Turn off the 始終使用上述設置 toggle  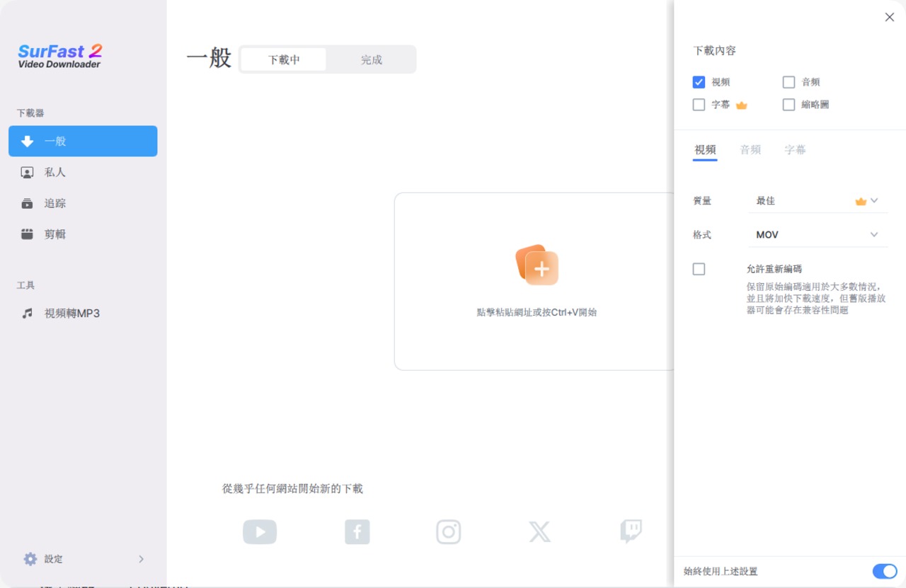884,571
